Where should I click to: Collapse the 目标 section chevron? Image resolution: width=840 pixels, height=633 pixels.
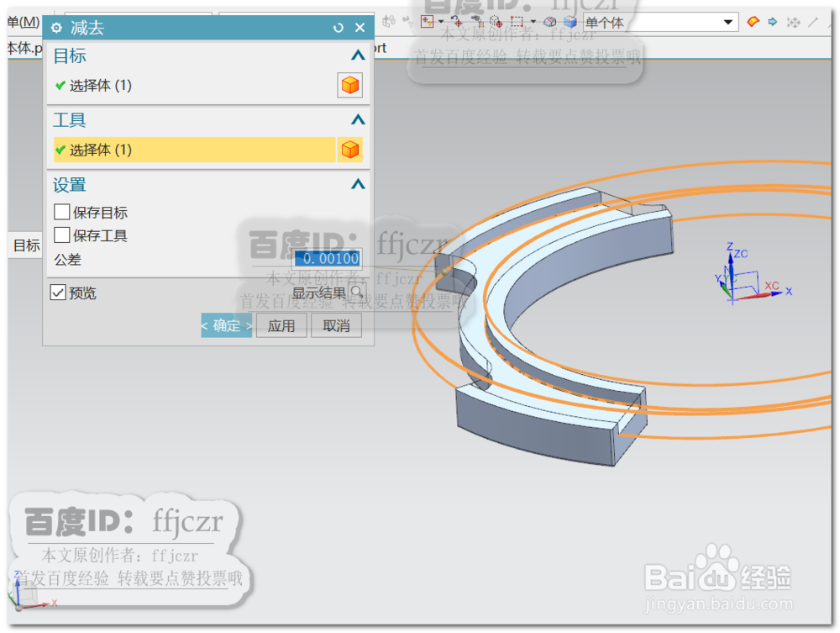point(358,55)
